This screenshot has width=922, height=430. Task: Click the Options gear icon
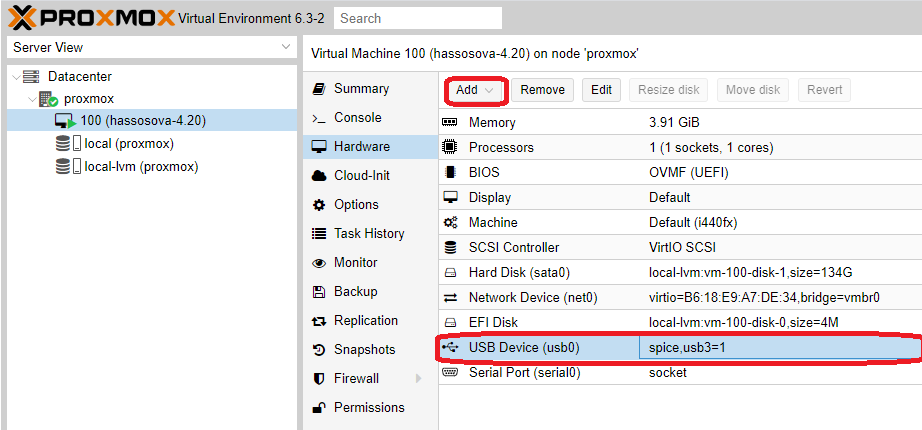(319, 205)
